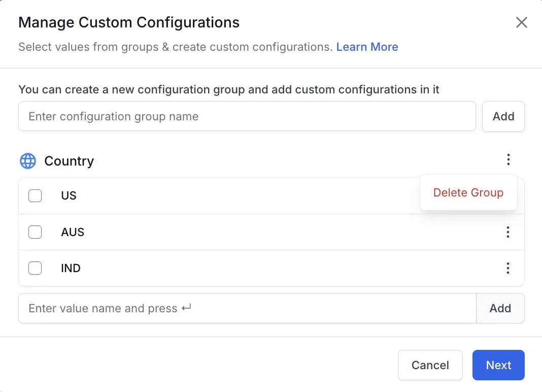Open the AUS row options menu

(x=507, y=232)
